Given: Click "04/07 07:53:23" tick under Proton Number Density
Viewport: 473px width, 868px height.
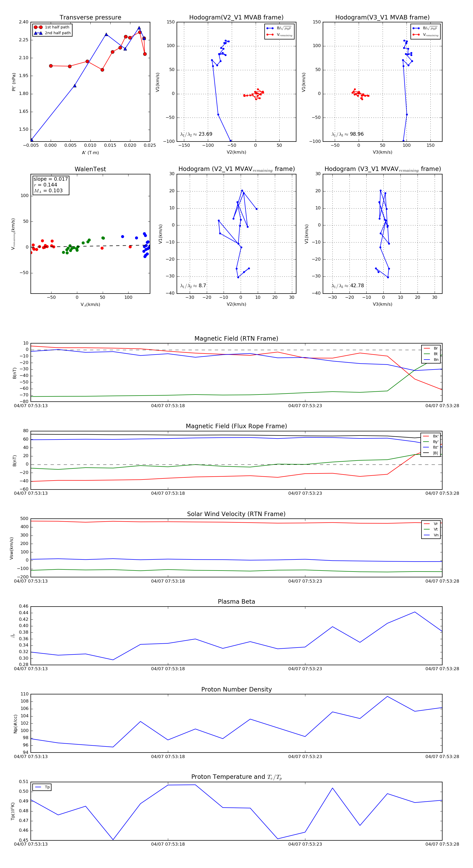Looking at the screenshot, I should point(305,756).
